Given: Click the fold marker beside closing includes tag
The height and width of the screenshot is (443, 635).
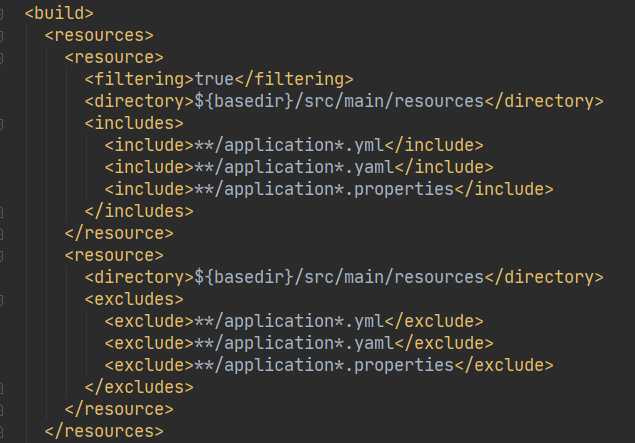Looking at the screenshot, I should click(1, 212).
